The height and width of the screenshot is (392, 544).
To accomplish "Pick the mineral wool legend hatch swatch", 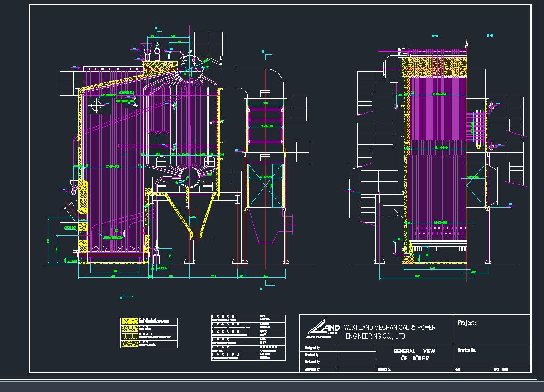I will click(x=128, y=344).
